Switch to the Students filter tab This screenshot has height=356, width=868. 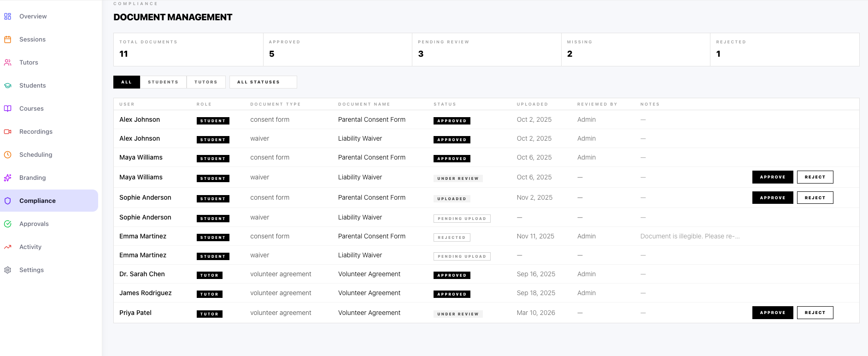163,82
